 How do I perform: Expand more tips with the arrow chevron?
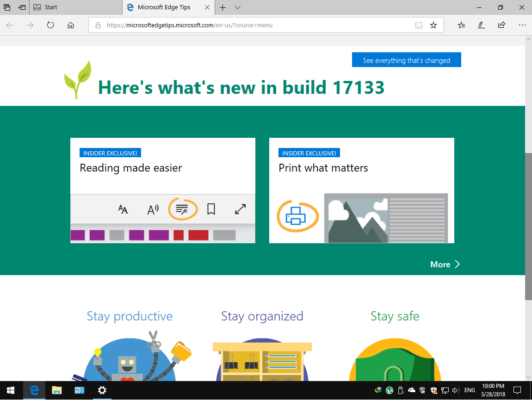[458, 264]
